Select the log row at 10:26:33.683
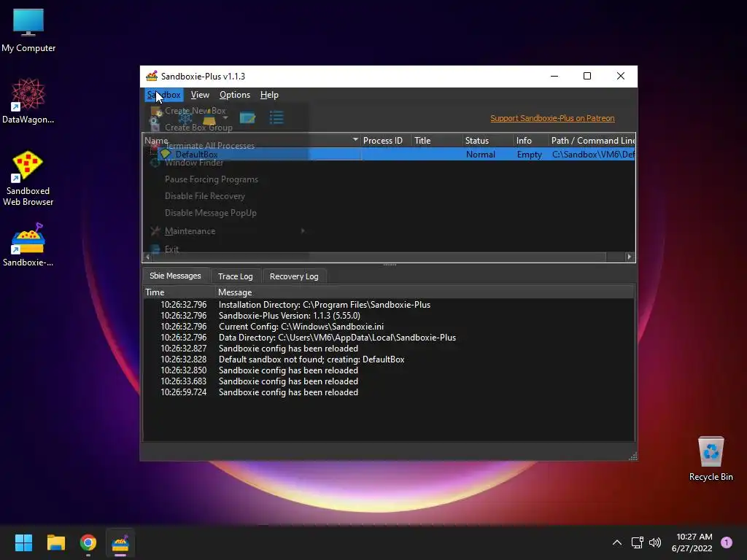Screen dimensions: 747x560 pos(288,381)
